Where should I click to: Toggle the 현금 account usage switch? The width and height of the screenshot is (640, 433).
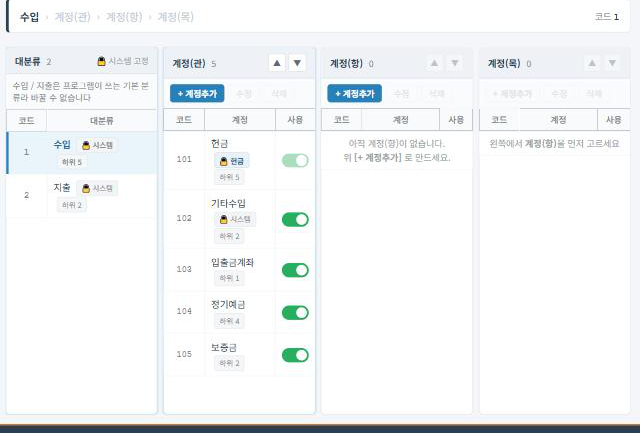tap(295, 160)
